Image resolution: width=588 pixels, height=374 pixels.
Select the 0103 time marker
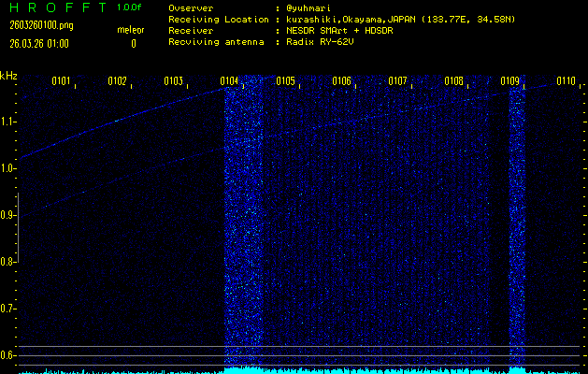pos(173,81)
